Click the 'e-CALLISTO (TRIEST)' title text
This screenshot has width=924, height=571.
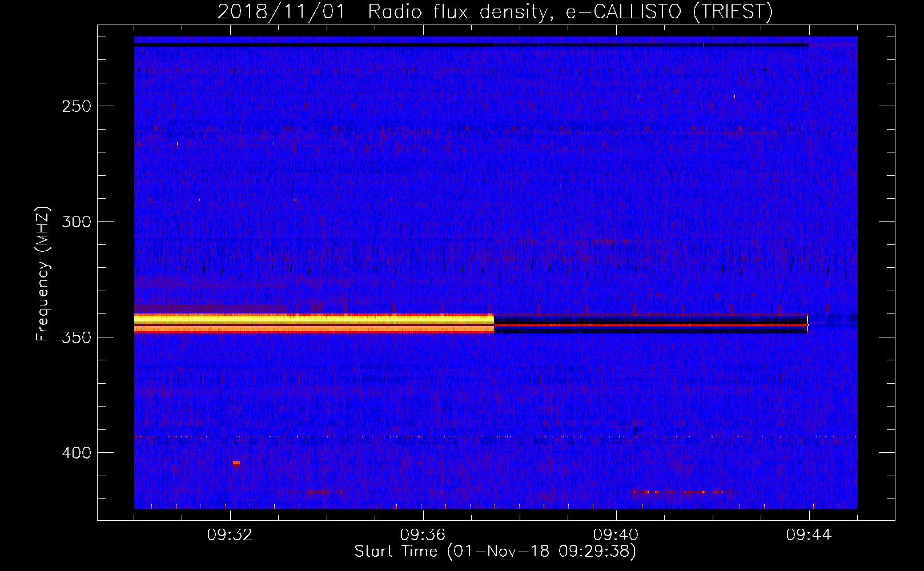(x=669, y=12)
